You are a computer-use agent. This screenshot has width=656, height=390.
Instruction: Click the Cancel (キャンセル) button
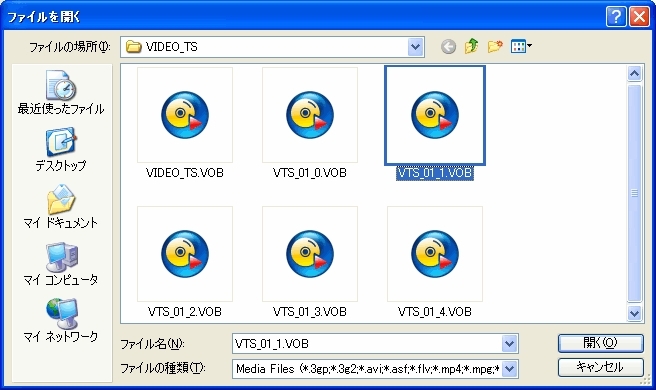600,367
